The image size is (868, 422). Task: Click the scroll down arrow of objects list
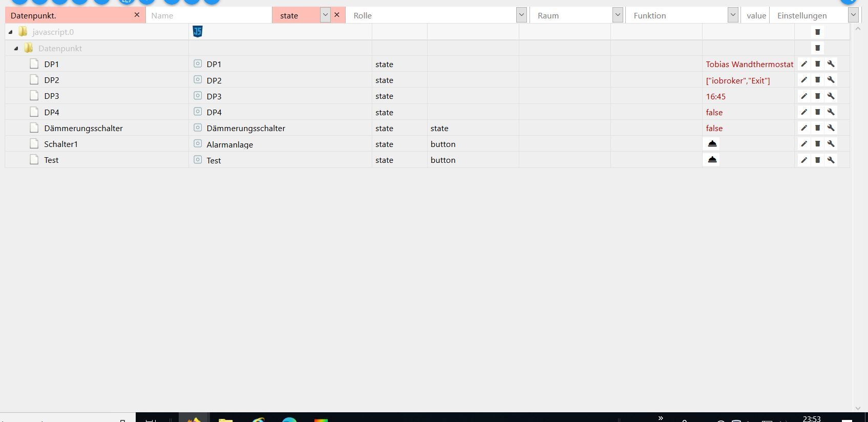858,408
